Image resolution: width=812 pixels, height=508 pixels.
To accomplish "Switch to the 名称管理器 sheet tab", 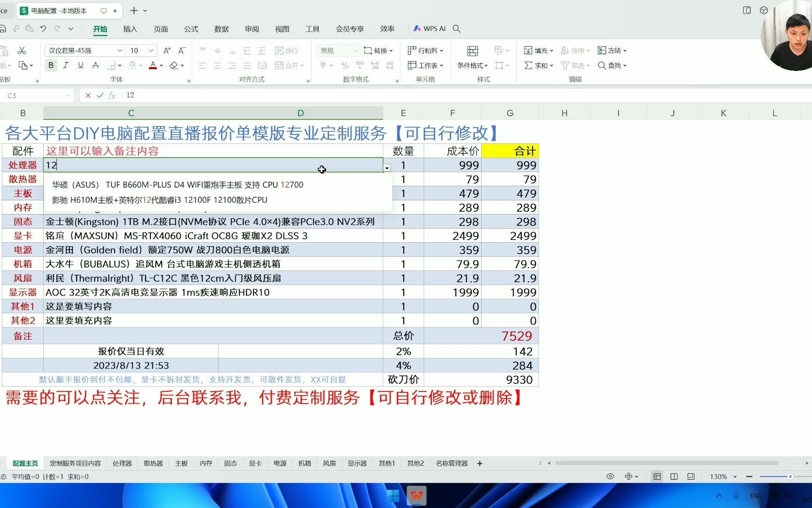I will point(452,463).
